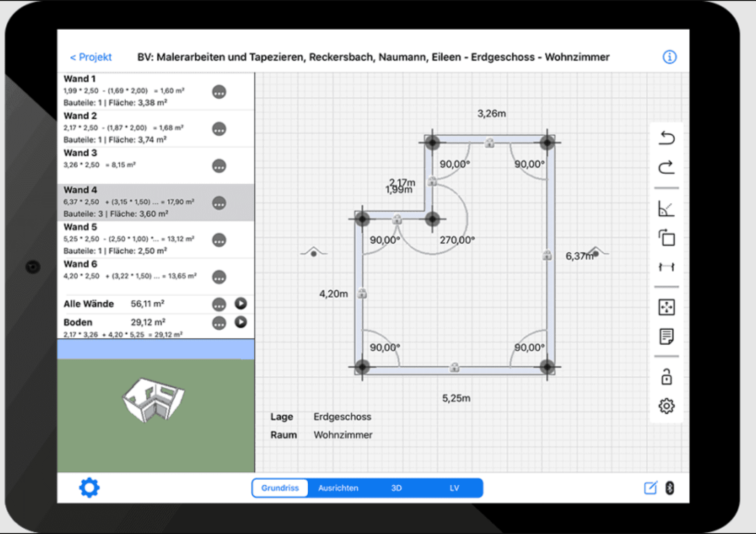
Task: Select the Wand 5 row
Action: [156, 240]
